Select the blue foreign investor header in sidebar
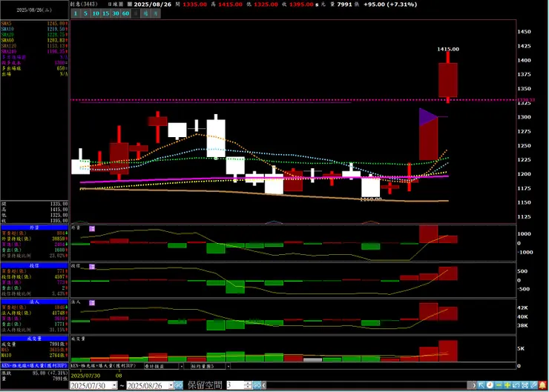The image size is (549, 392). [34, 227]
